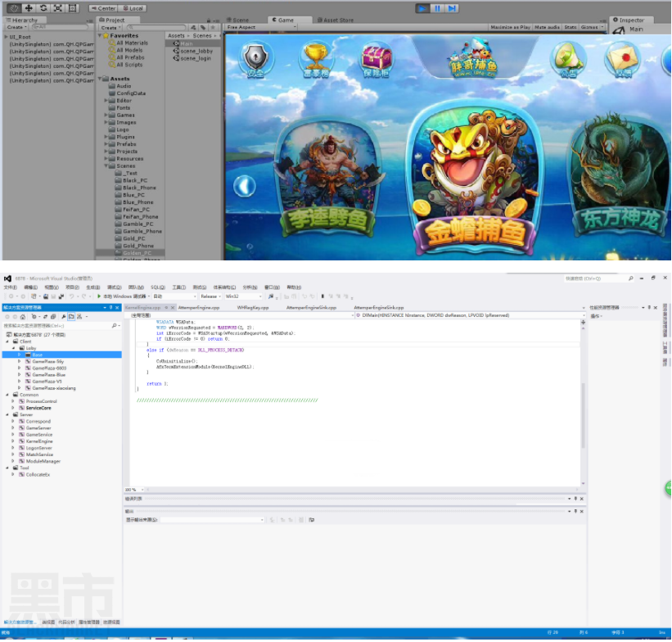Screen dimensions: 672x642
Task: Click the save search star icon in Project panel
Action: (x=213, y=28)
